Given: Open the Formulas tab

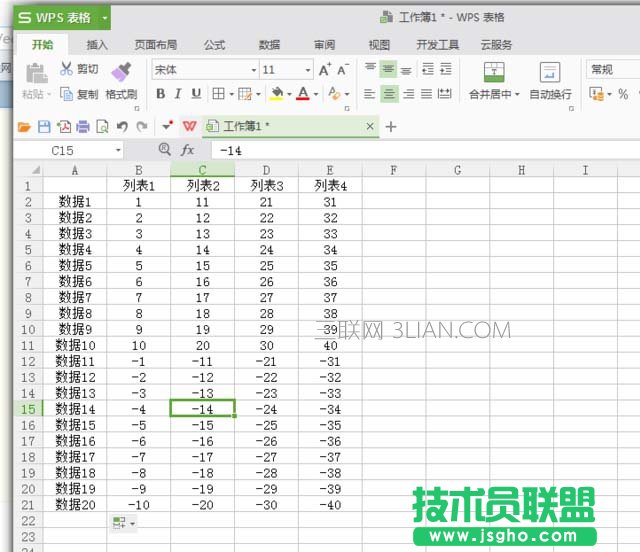Looking at the screenshot, I should point(214,45).
